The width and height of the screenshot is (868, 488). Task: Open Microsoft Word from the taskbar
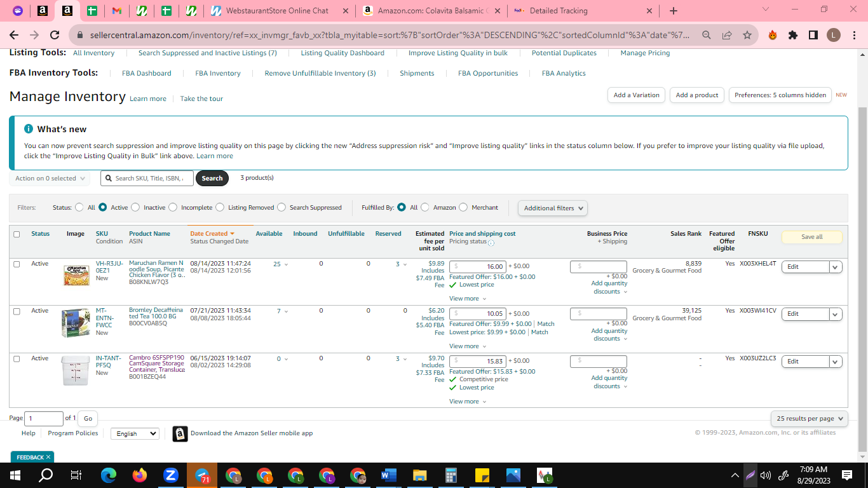click(389, 475)
